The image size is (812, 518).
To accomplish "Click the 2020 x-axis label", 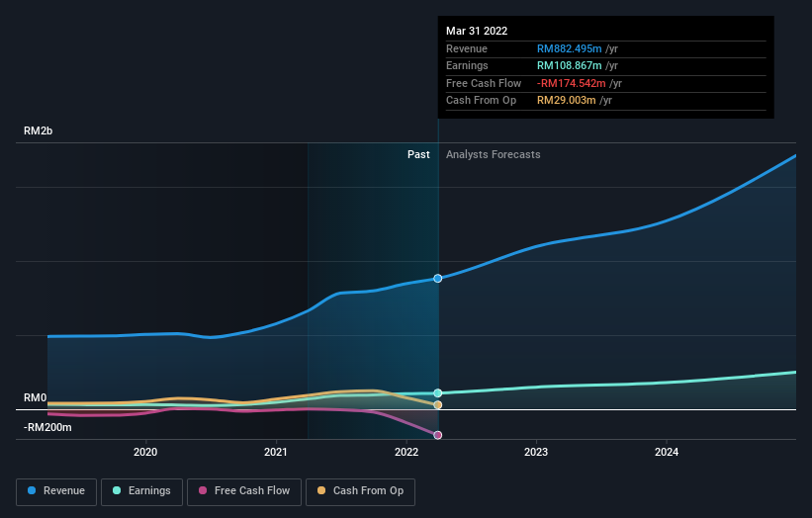I will (x=145, y=452).
